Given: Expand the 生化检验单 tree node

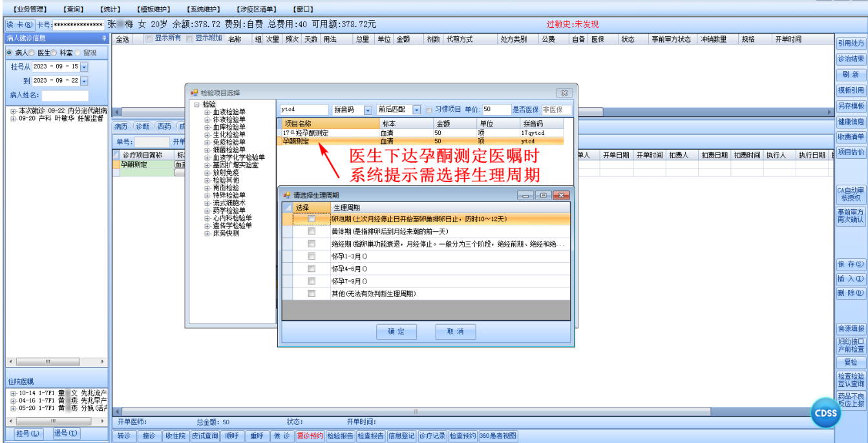Looking at the screenshot, I should point(207,134).
